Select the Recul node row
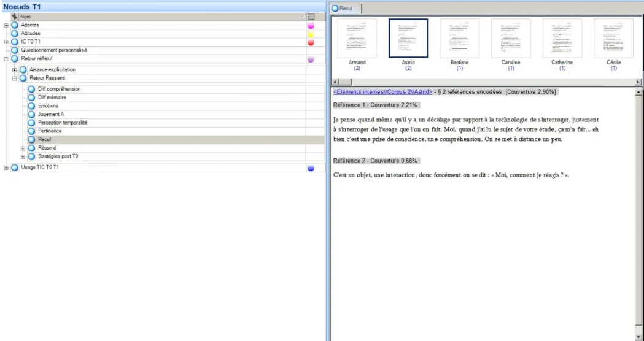644x341 pixels. point(176,139)
